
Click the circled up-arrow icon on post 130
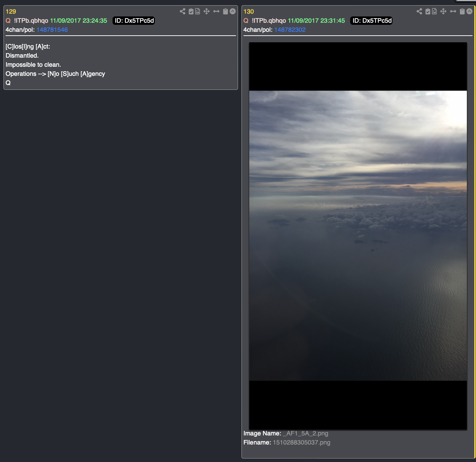(469, 12)
